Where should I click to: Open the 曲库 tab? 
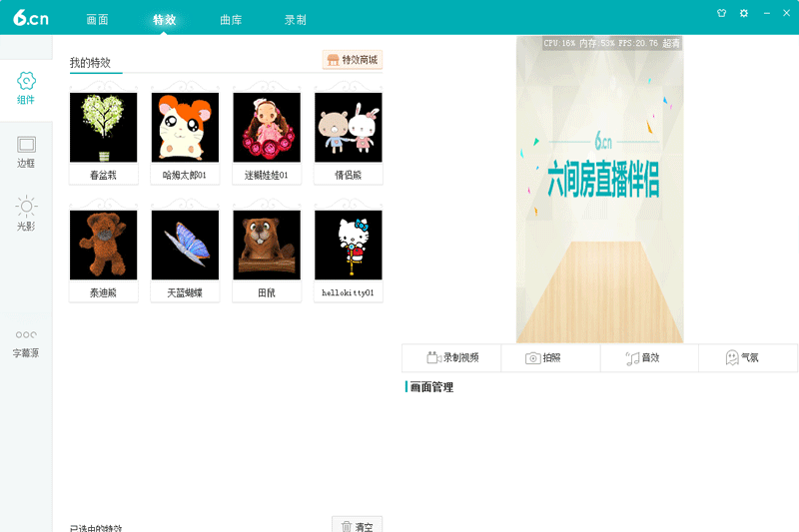coord(231,20)
